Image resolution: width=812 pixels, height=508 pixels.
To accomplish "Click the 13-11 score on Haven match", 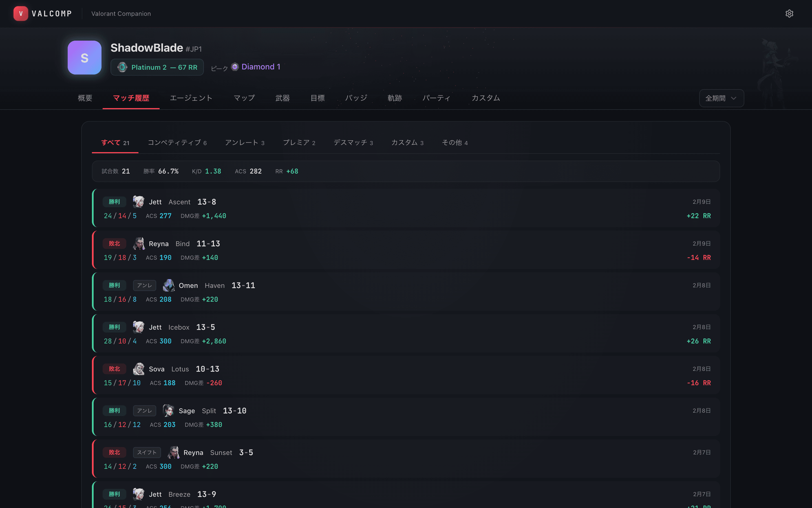I will pyautogui.click(x=243, y=285).
